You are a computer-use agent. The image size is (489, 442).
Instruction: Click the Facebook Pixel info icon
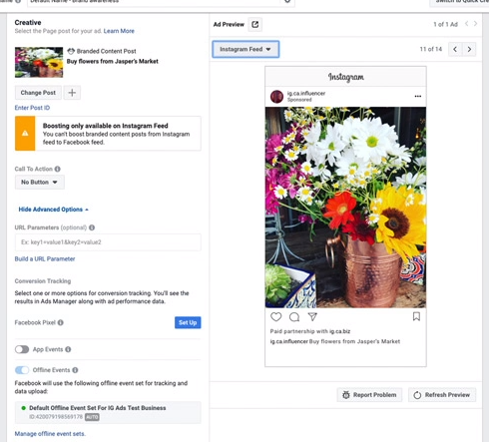[61, 322]
